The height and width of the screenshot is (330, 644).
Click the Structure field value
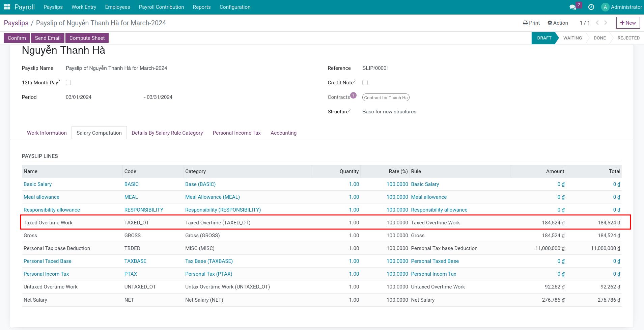point(389,112)
